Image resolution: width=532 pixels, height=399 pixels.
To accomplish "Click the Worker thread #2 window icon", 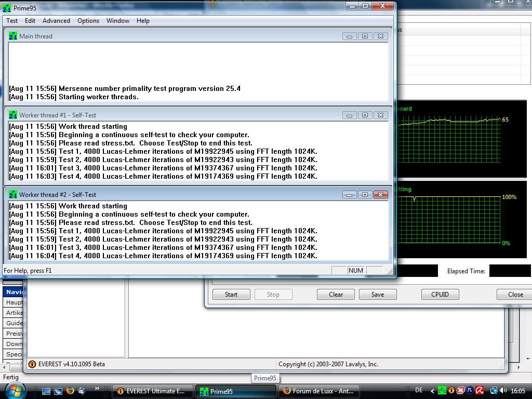I will click(13, 195).
